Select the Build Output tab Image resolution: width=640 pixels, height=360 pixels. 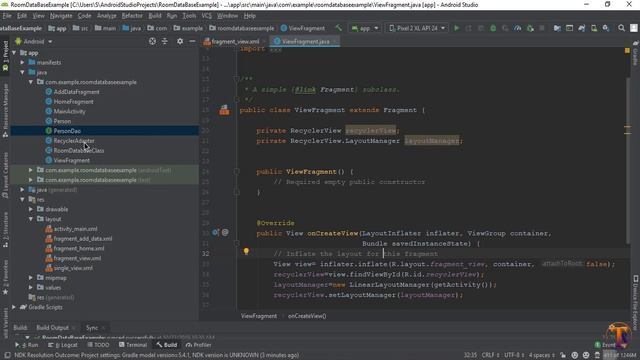(52, 328)
